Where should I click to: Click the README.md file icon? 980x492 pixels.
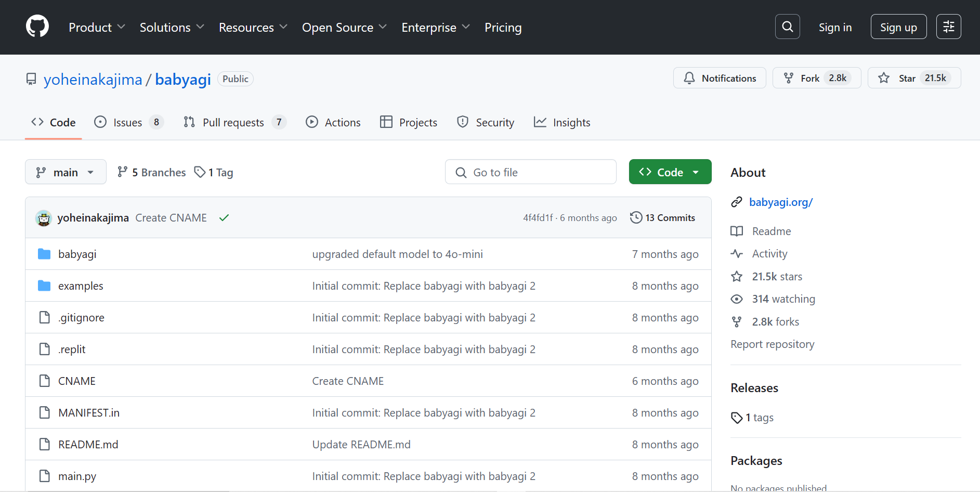click(x=45, y=444)
